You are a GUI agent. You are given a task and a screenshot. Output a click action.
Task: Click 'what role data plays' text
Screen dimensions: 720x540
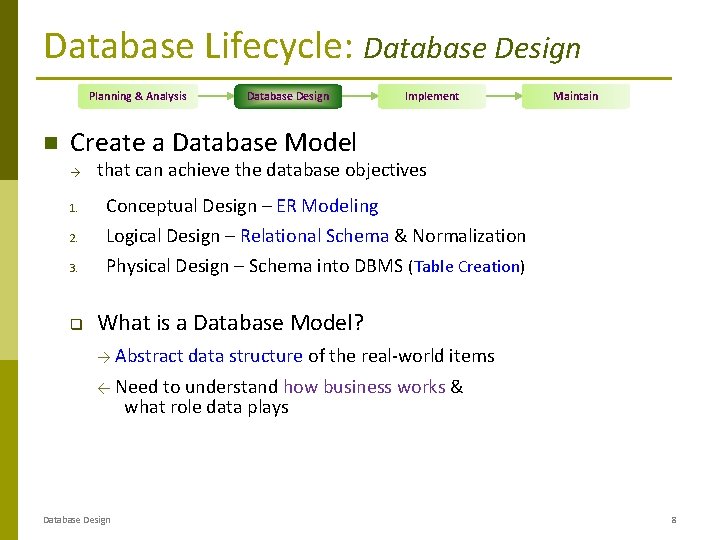pyautogui.click(x=206, y=407)
